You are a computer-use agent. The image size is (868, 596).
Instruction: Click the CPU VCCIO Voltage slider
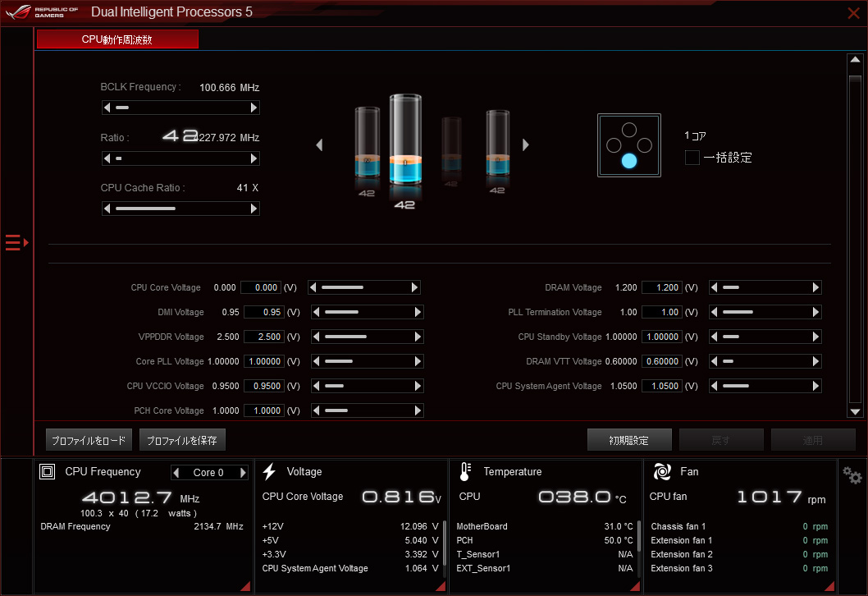click(367, 386)
